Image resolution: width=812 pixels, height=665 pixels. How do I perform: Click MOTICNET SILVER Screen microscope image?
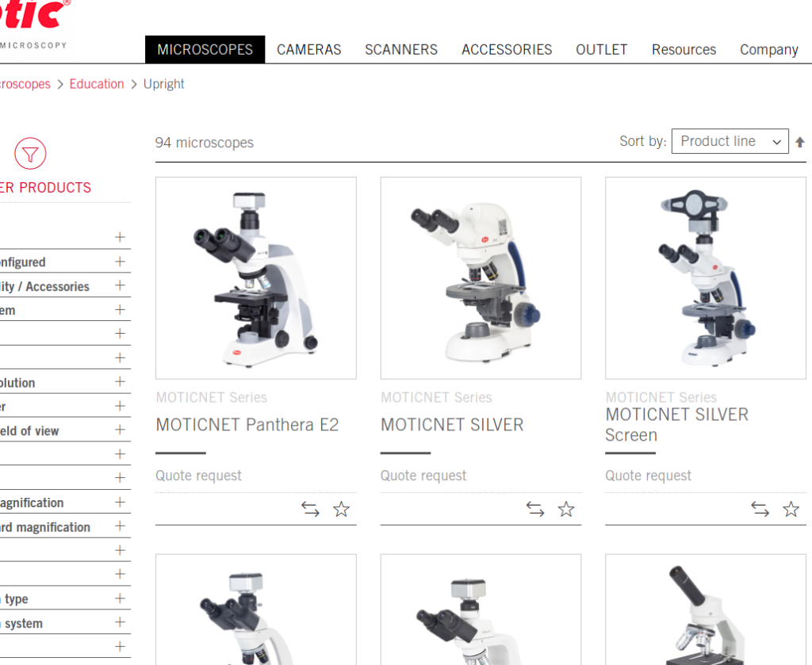705,278
